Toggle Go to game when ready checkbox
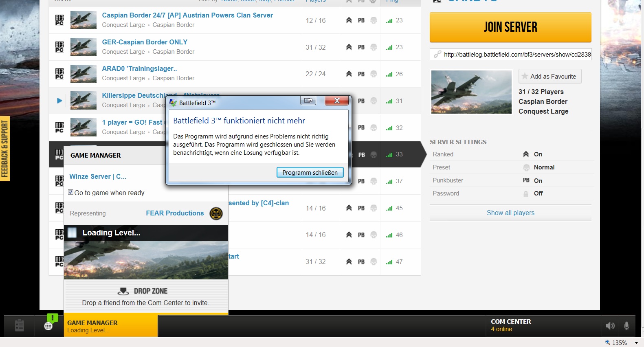The width and height of the screenshot is (644, 347). [x=71, y=192]
